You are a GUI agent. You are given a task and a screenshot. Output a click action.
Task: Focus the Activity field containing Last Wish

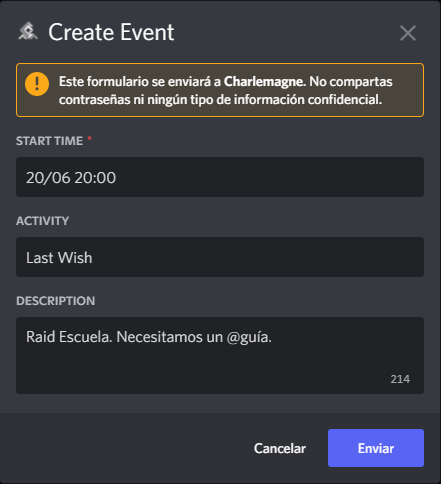click(220, 257)
